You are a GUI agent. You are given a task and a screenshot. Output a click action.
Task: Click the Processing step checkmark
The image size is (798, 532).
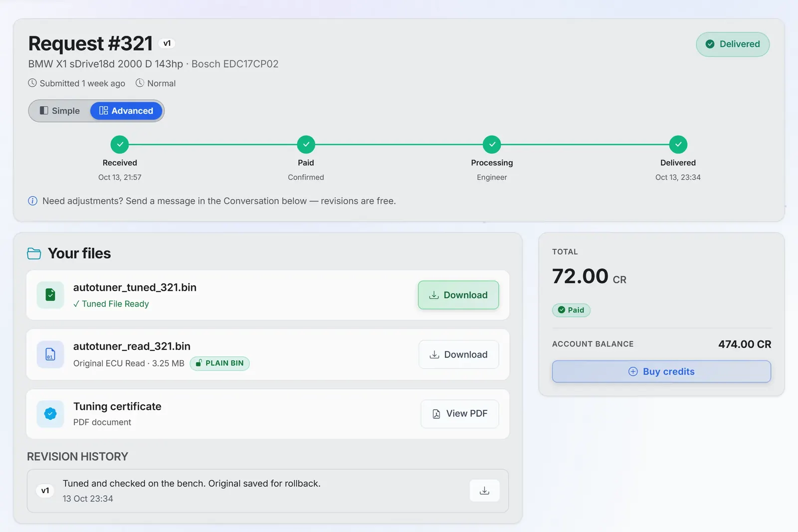tap(492, 145)
